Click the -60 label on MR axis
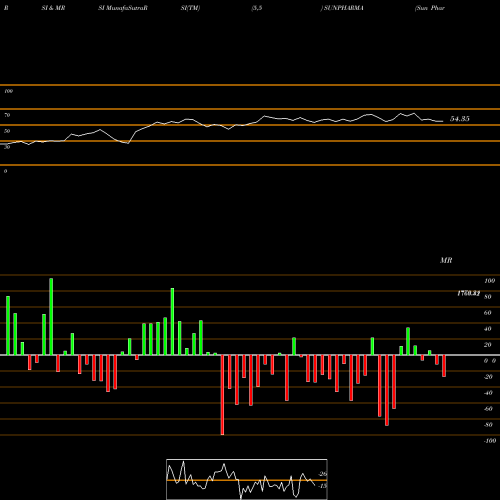This screenshot has height=500, width=500. [x=488, y=409]
